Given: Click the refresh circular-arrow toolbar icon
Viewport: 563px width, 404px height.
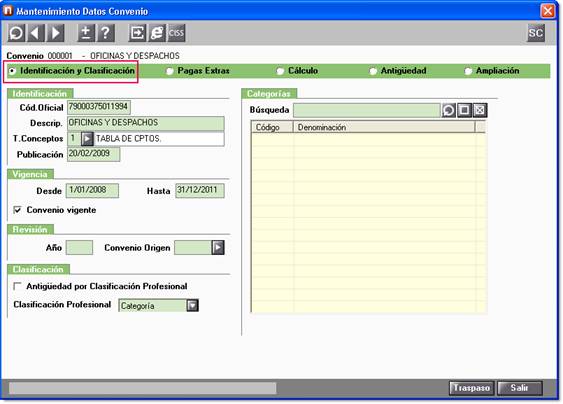Looking at the screenshot, I should point(16,33).
